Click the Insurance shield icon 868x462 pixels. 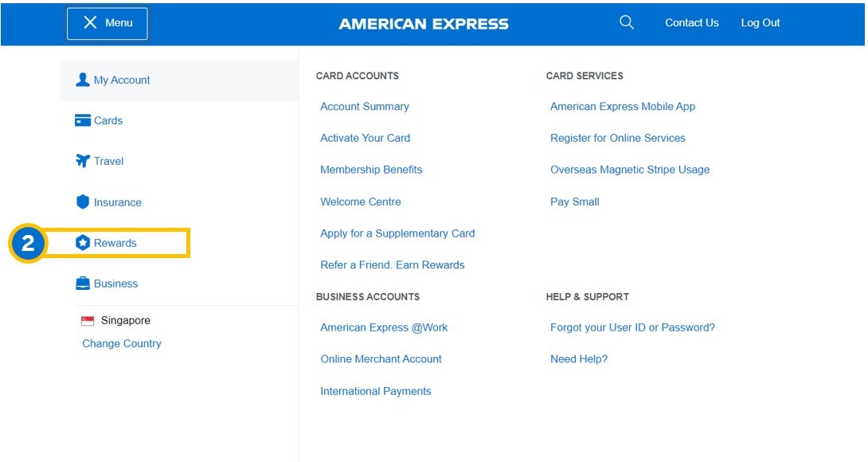coord(82,202)
